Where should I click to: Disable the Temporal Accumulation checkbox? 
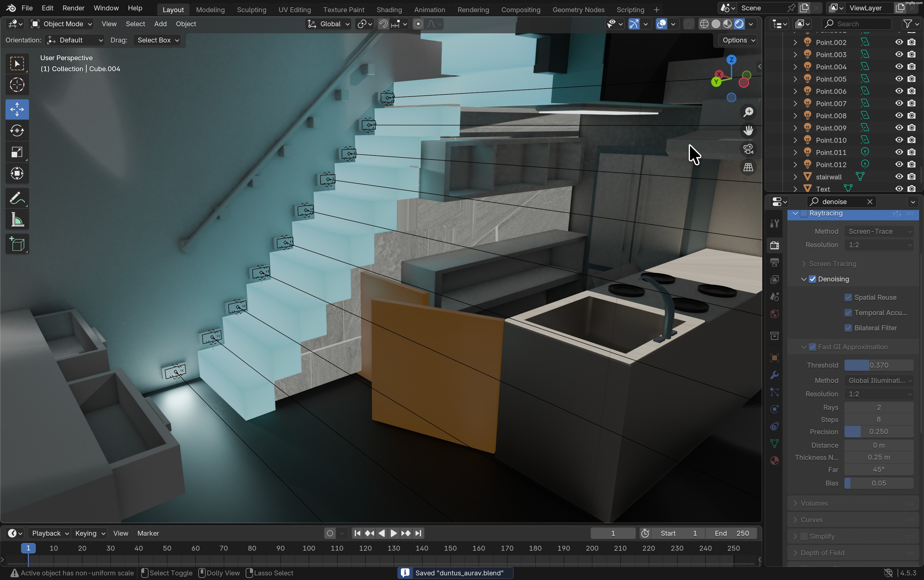coord(848,313)
